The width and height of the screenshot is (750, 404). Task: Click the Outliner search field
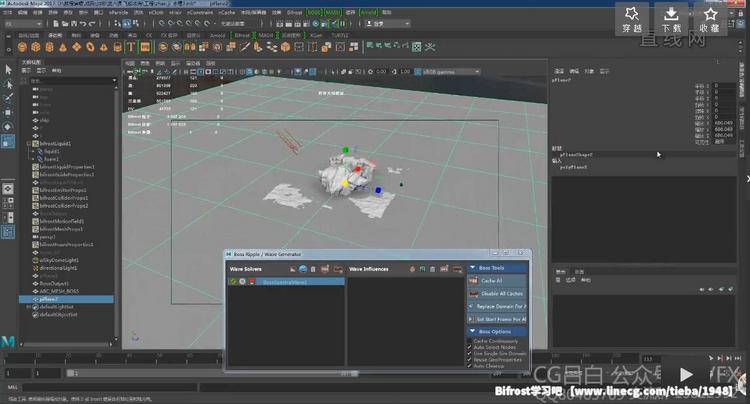coord(70,81)
